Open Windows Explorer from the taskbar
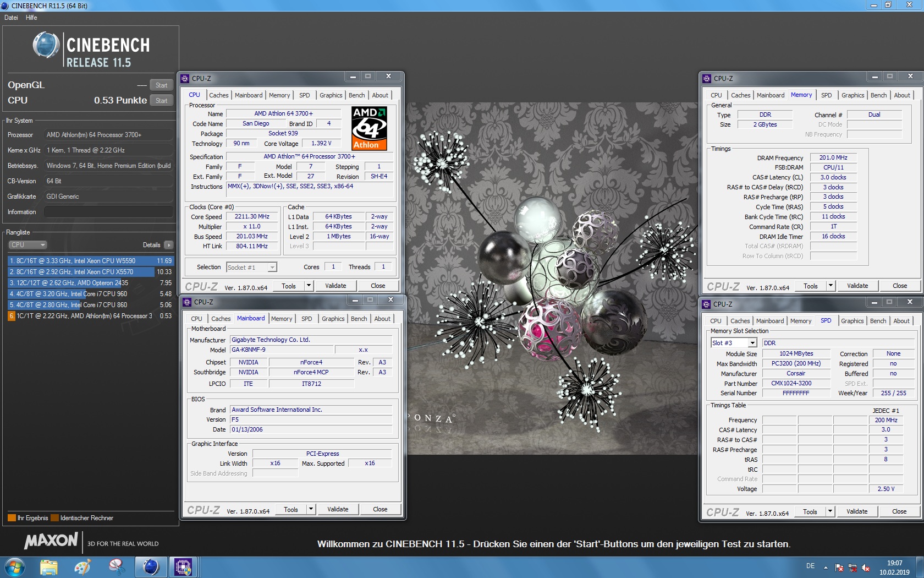The width and height of the screenshot is (924, 578). [49, 567]
